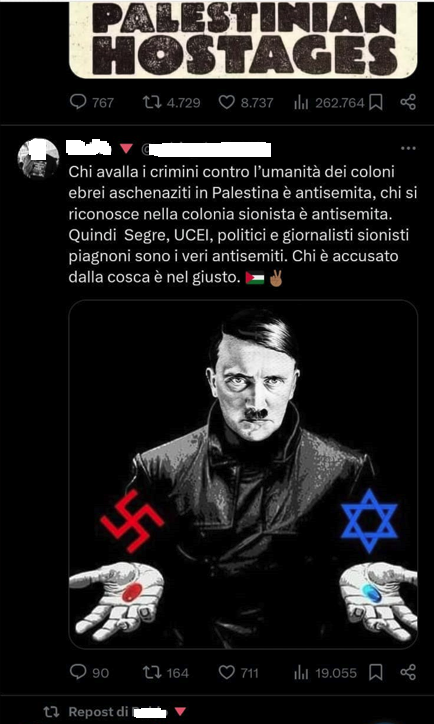The height and width of the screenshot is (724, 434).
Task: Open the 'Repost di' user link at bottom
Action: point(147,712)
